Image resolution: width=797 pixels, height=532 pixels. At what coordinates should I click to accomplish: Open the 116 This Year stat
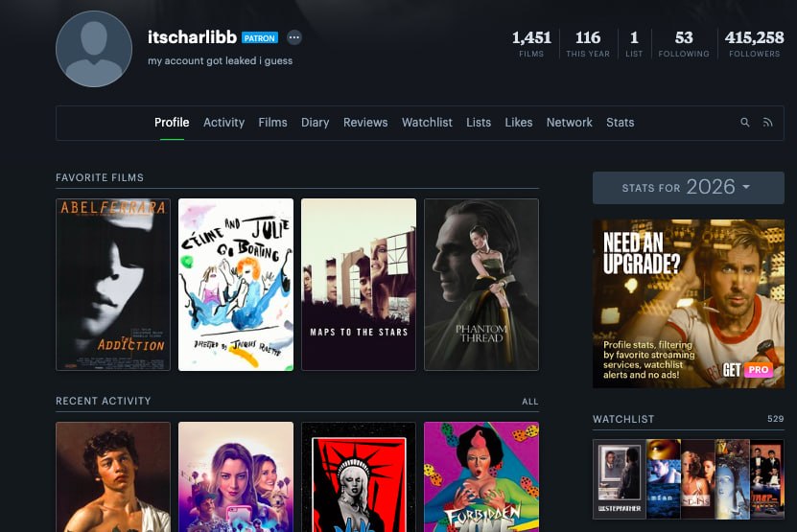pyautogui.click(x=588, y=44)
